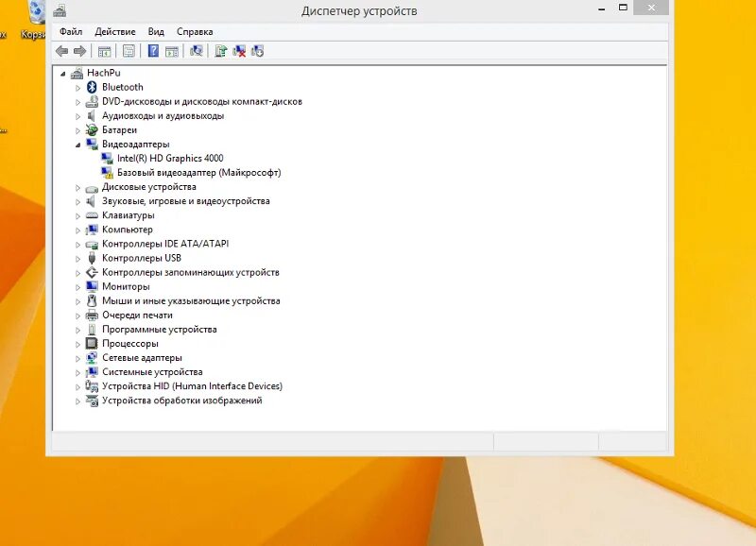The height and width of the screenshot is (546, 756).
Task: Select the Контроллеры USB label text
Action: (x=142, y=258)
